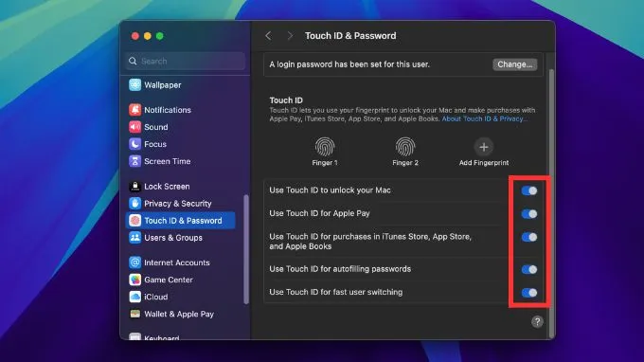Toggle Touch ID for iTunes Store purchases
The width and height of the screenshot is (644, 362).
pos(529,237)
